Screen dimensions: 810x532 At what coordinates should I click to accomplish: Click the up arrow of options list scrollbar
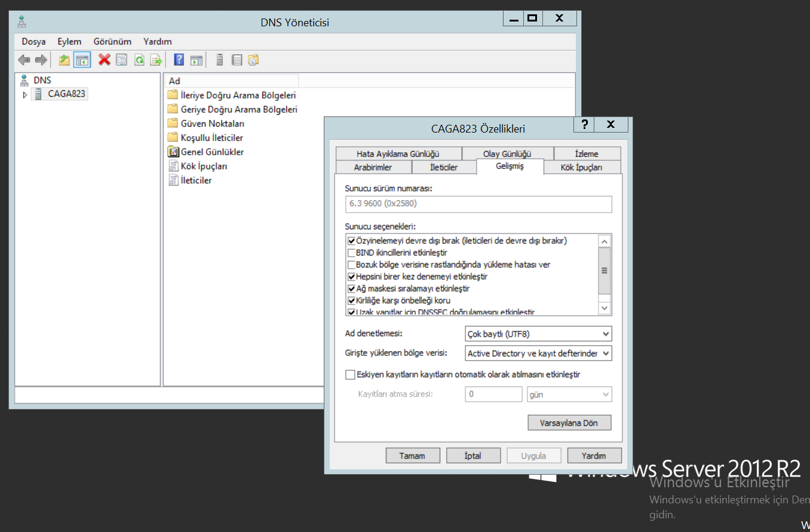[605, 241]
